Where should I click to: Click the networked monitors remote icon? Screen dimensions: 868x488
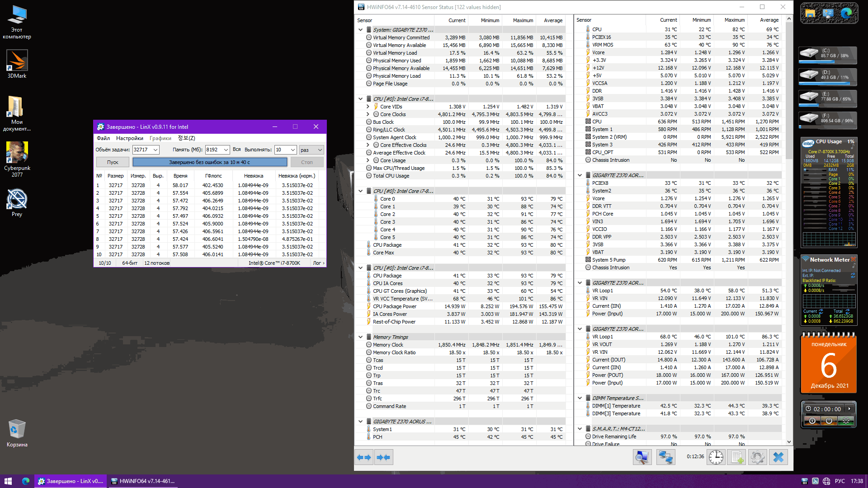(x=665, y=457)
